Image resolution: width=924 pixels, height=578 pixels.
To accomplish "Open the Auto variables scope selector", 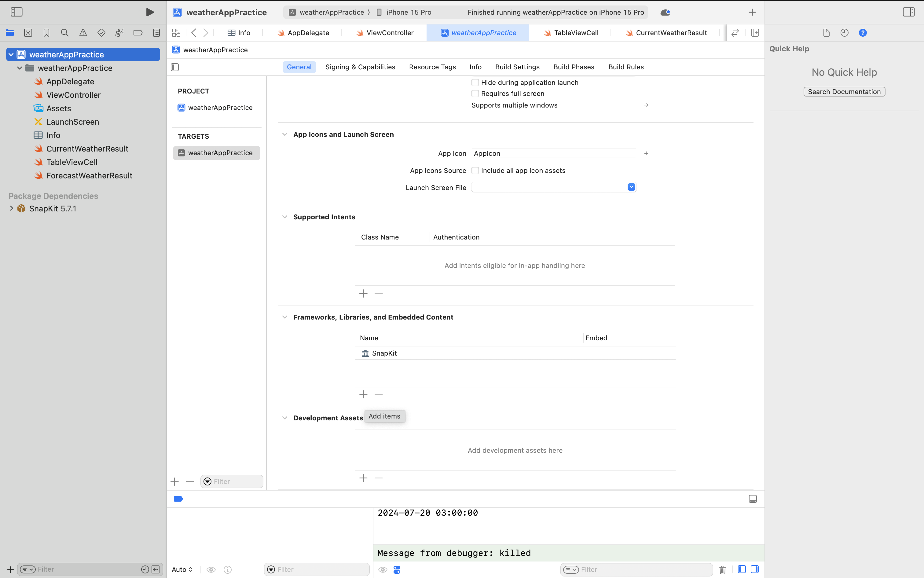I will [182, 569].
